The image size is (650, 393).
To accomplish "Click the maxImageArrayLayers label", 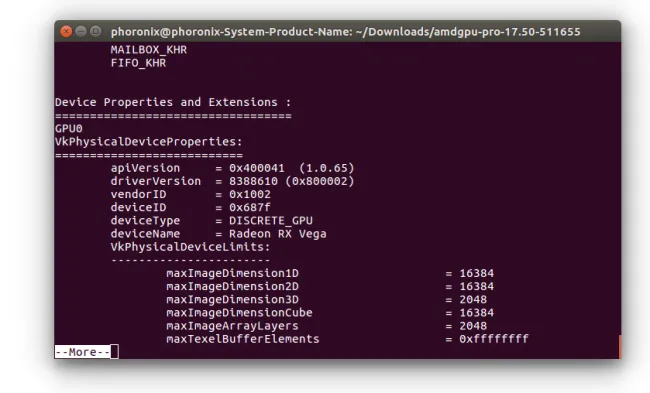I will point(232,326).
